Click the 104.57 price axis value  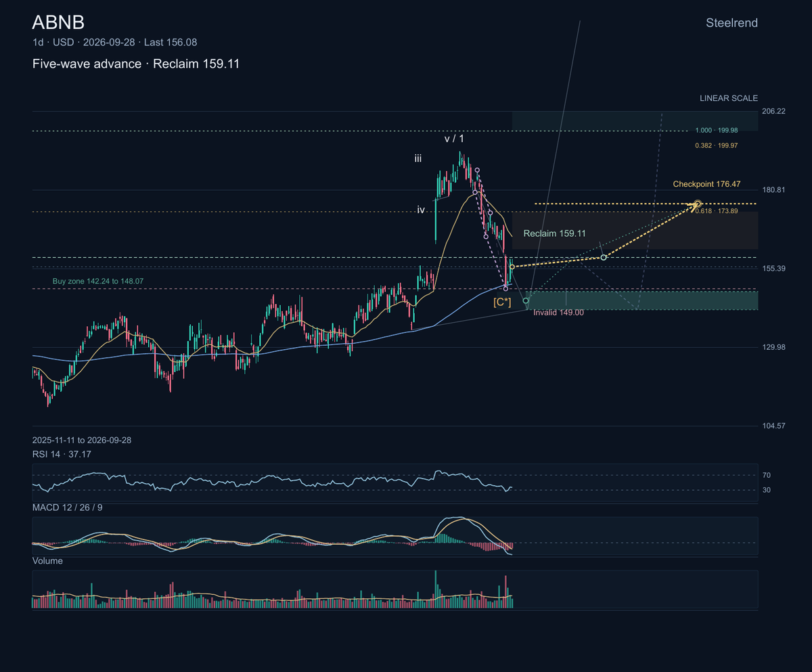(x=773, y=426)
